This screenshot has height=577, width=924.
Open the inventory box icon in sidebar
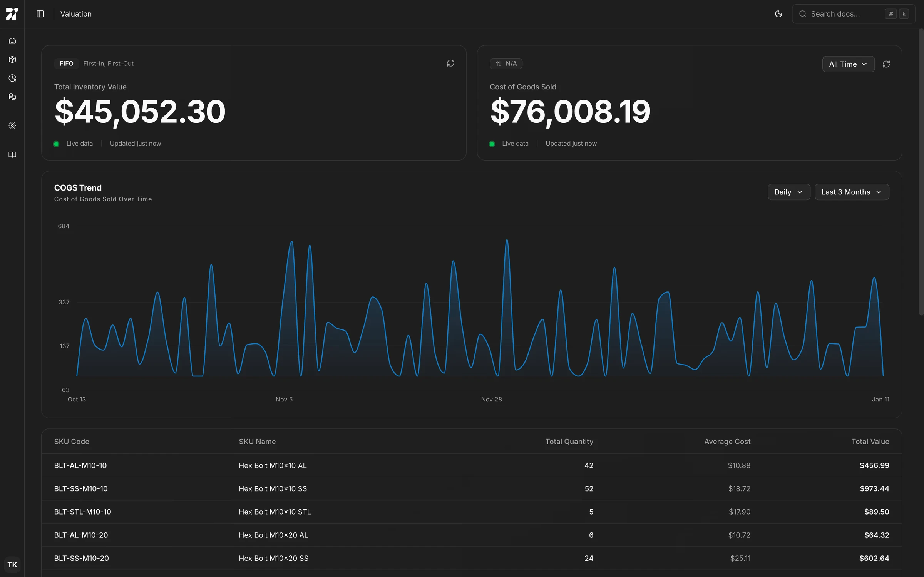click(x=12, y=60)
